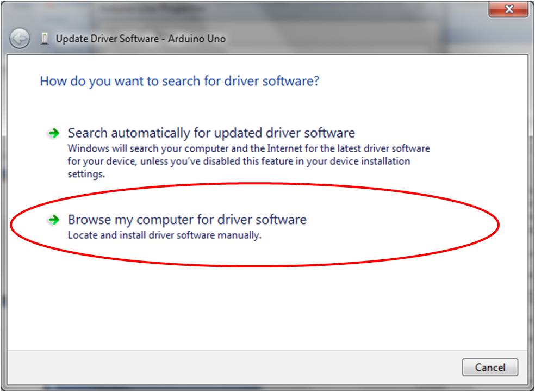Click the Cancel button
Image resolution: width=535 pixels, height=392 pixels.
(x=490, y=368)
